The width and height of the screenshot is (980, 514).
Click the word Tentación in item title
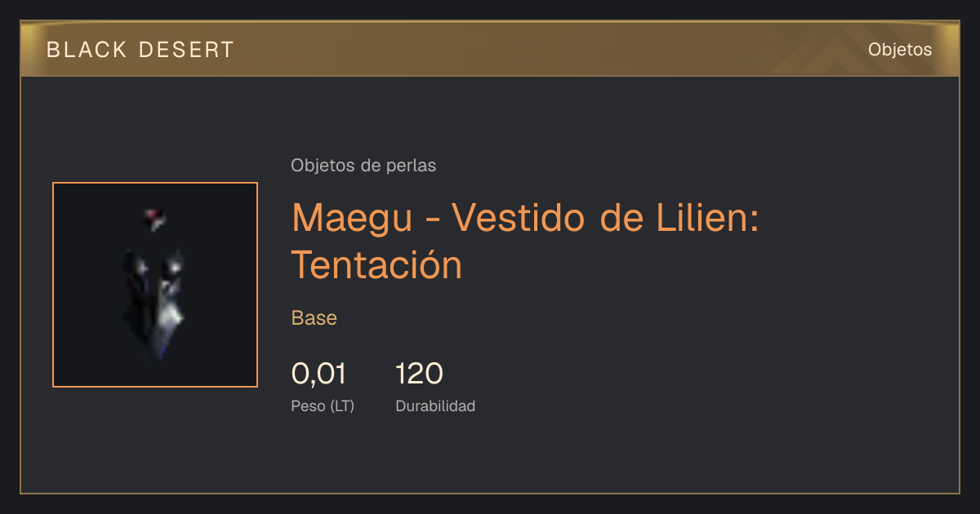(377, 264)
